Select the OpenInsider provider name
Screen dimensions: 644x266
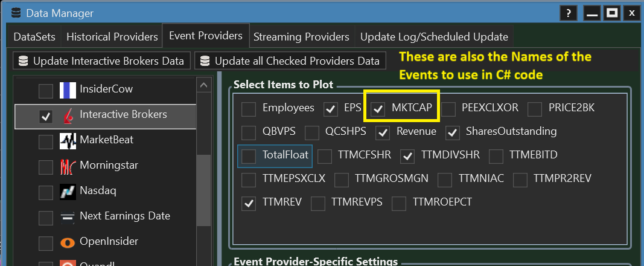click(109, 241)
